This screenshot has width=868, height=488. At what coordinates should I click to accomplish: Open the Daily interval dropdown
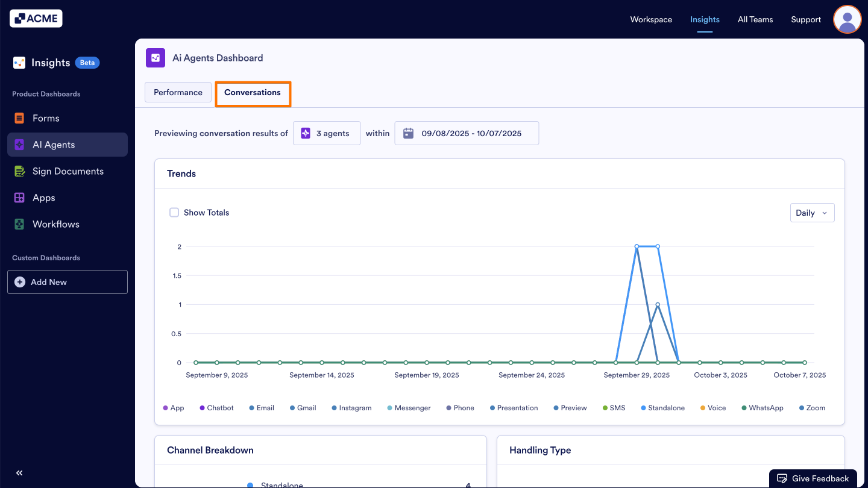(812, 212)
